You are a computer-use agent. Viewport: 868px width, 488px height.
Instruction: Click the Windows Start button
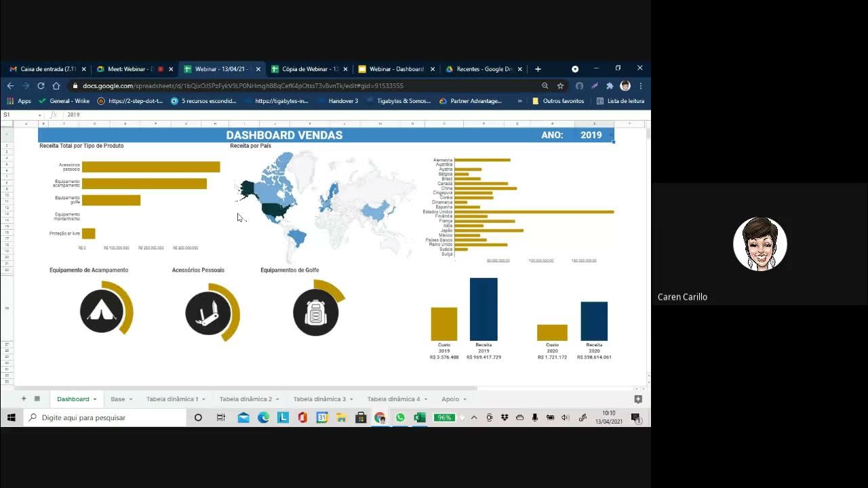click(x=12, y=418)
